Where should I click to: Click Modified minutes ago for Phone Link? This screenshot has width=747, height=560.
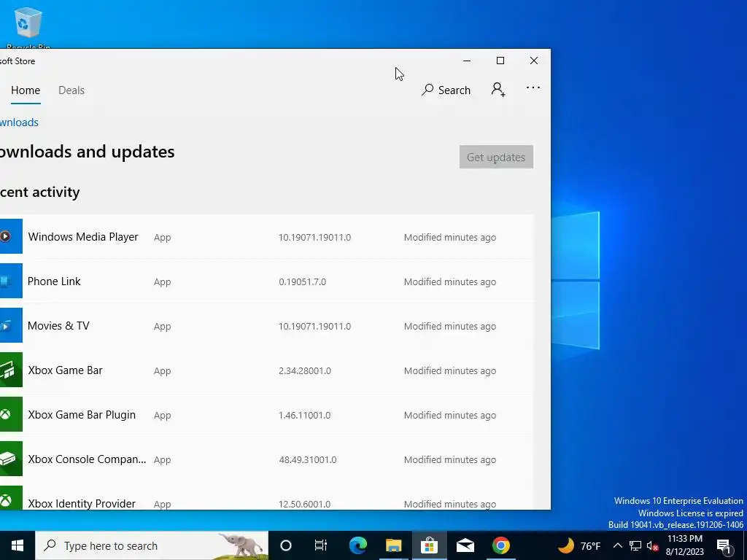[x=449, y=282]
